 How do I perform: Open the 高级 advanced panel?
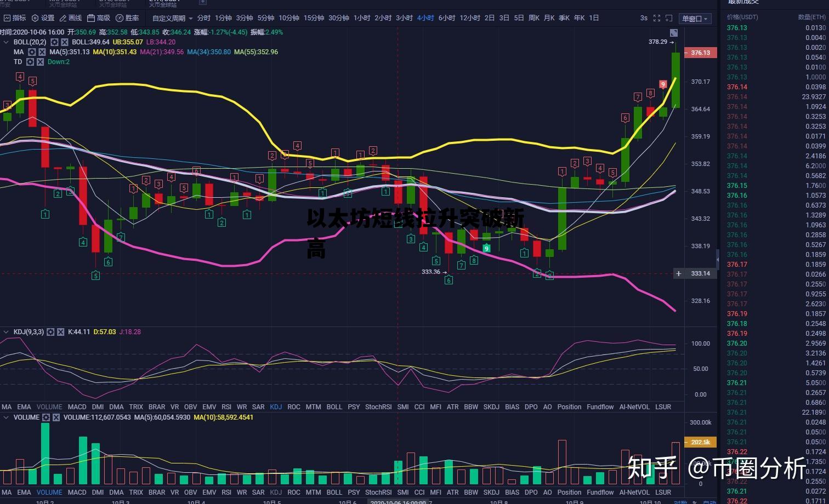(99, 18)
